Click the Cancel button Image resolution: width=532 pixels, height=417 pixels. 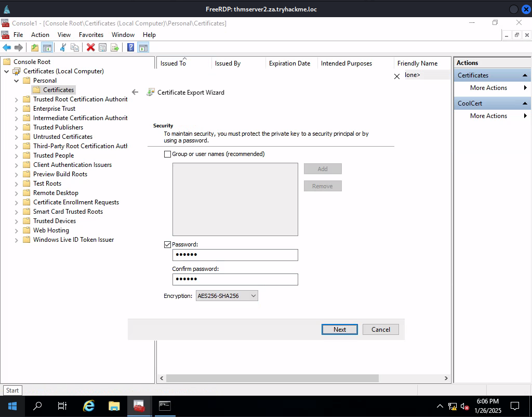(381, 330)
